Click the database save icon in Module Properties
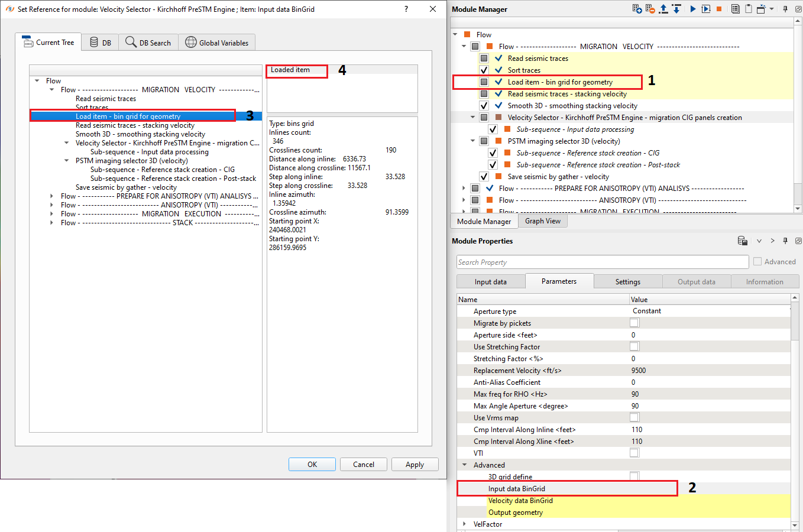Screen dimensions: 803x532 tap(742, 241)
